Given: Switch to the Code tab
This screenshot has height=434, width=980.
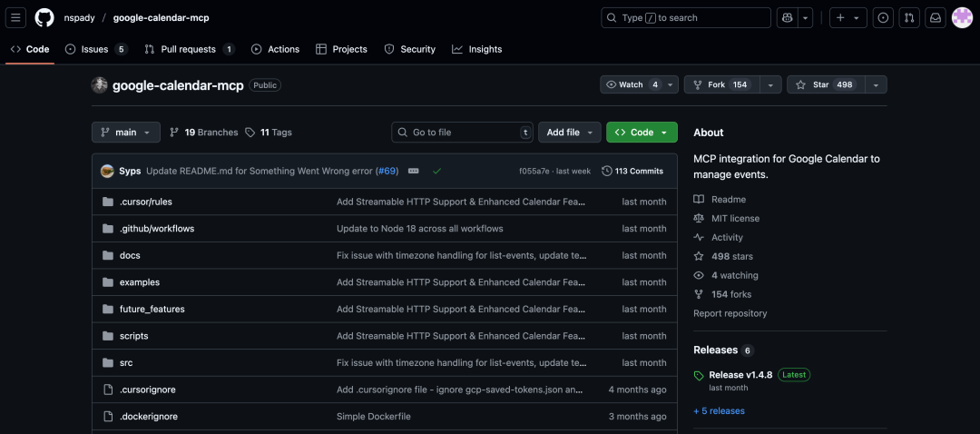Looking at the screenshot, I should point(30,49).
